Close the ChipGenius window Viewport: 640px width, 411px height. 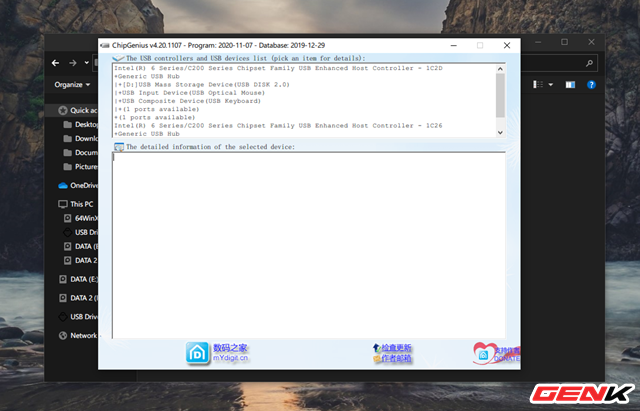(507, 45)
